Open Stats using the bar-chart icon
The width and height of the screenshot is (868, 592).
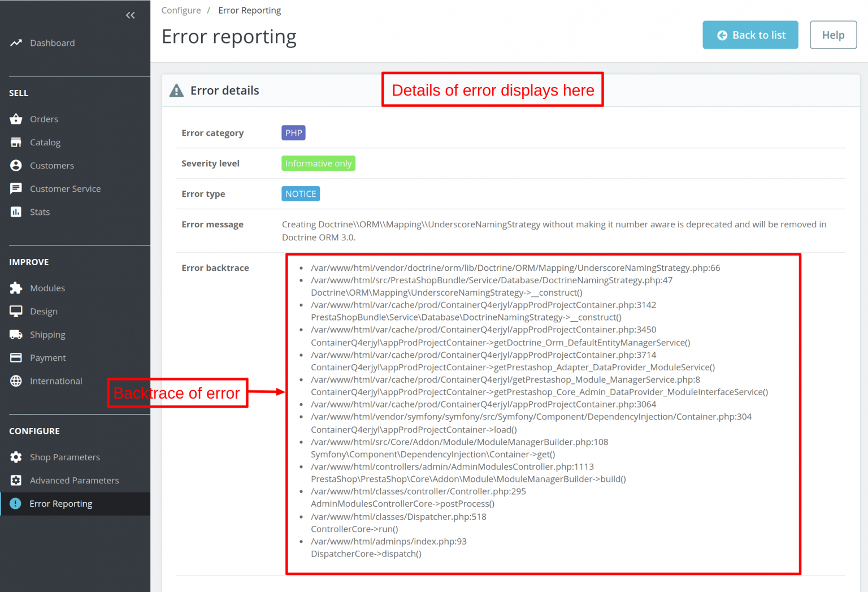coord(16,211)
